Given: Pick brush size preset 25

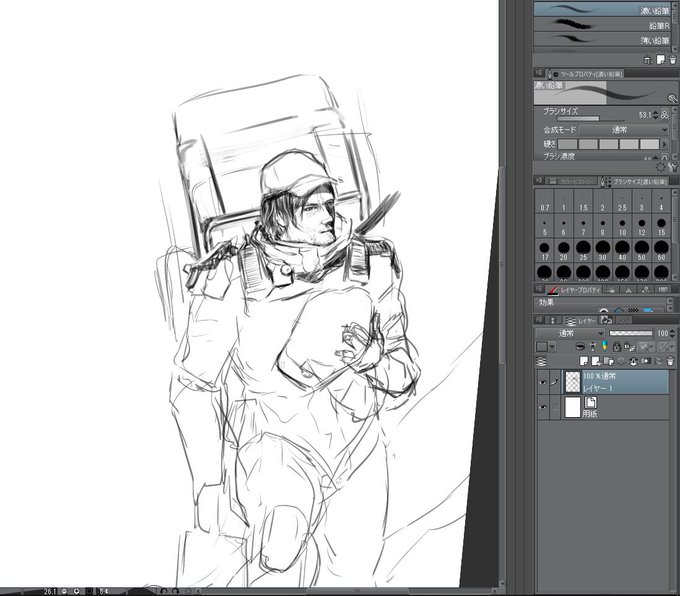Looking at the screenshot, I should [x=583, y=251].
